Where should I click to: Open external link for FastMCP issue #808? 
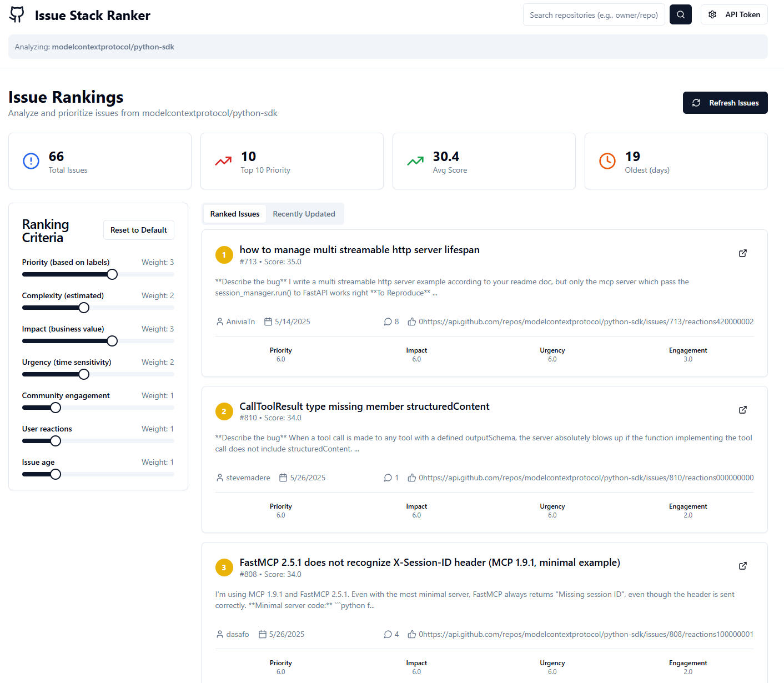pos(742,566)
